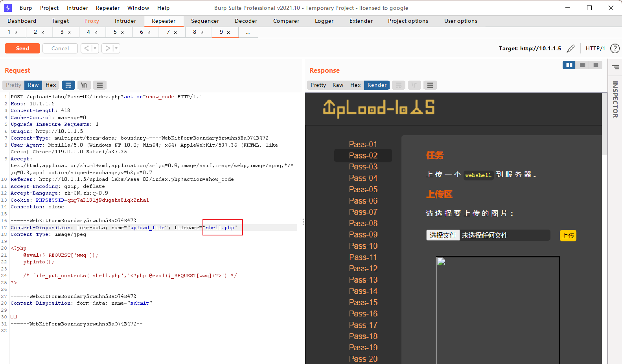Click Pass-03 link in rendered page
622x364 pixels.
coord(363,167)
